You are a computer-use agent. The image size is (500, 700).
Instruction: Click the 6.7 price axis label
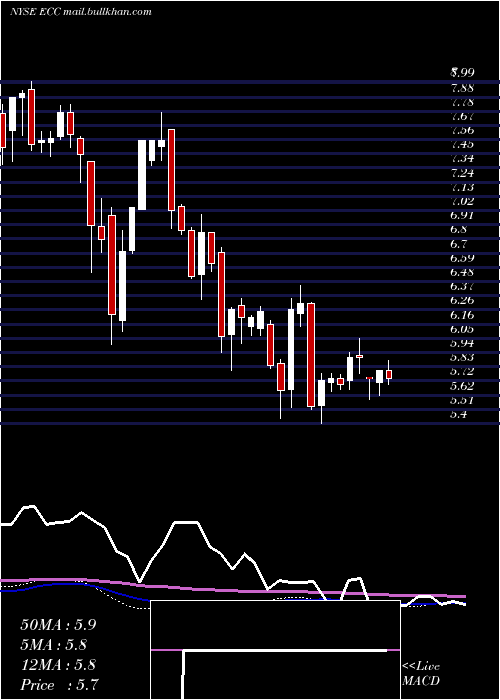point(458,244)
